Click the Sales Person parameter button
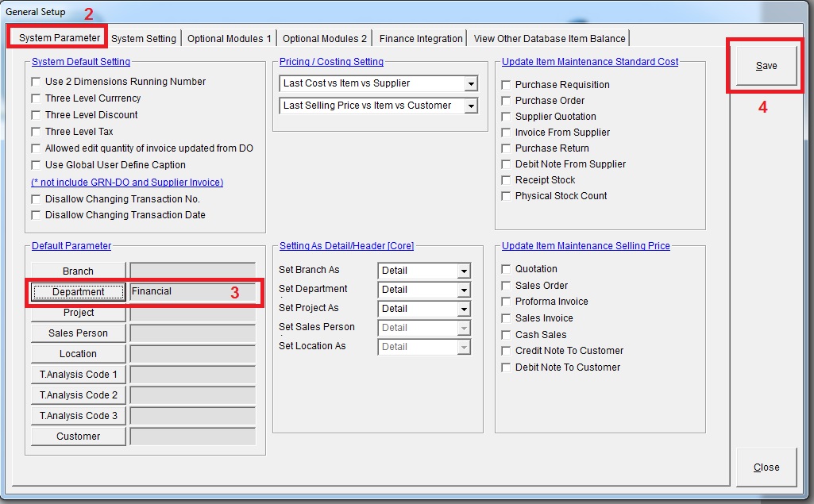This screenshot has width=814, height=504. pos(78,333)
